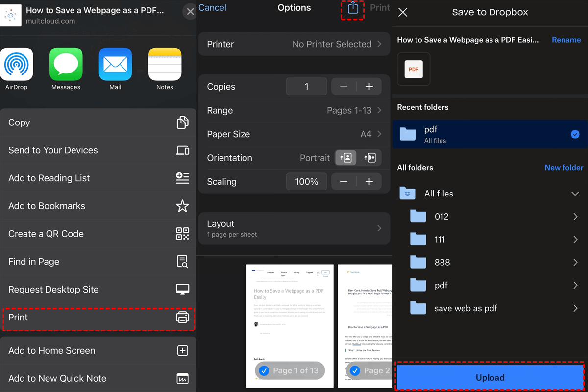Tap the PDF file icon
Image resolution: width=588 pixels, height=392 pixels.
tap(414, 69)
